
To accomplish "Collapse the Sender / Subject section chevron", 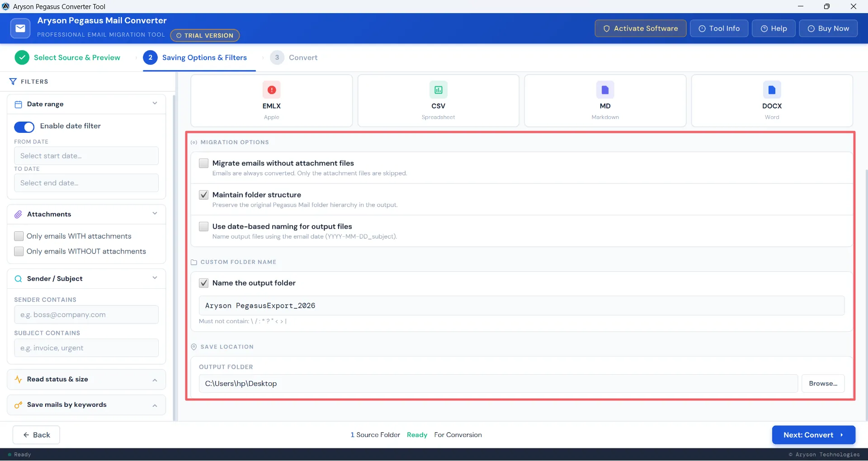I will coord(155,278).
